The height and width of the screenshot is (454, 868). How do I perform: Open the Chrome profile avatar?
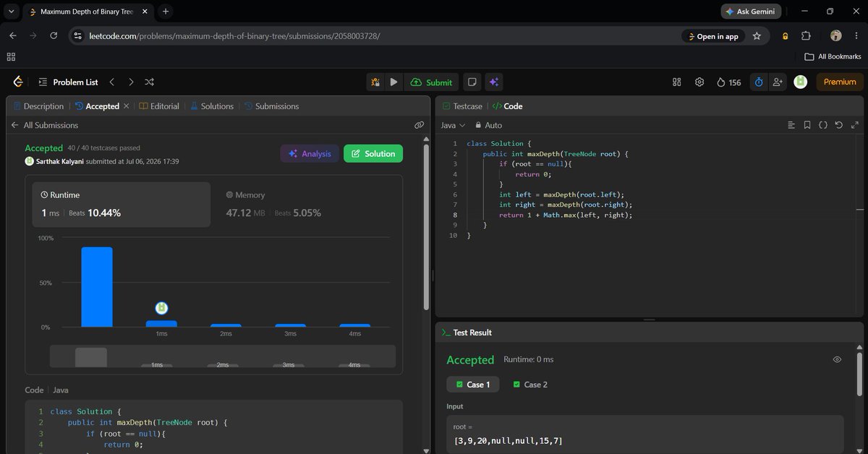(x=836, y=36)
